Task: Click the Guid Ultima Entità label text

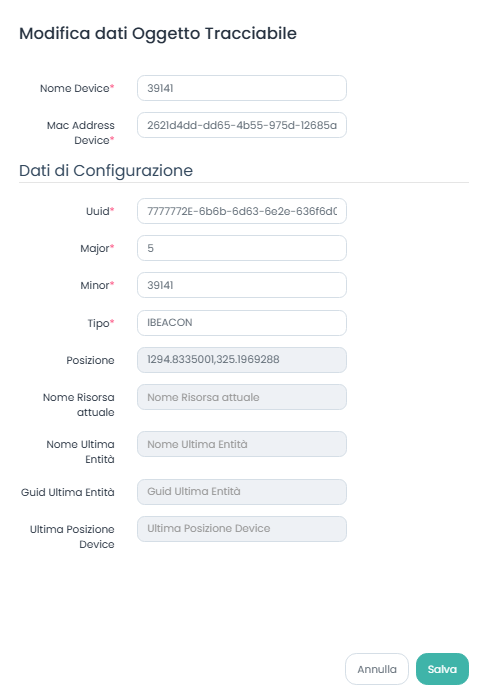Action: pos(68,492)
